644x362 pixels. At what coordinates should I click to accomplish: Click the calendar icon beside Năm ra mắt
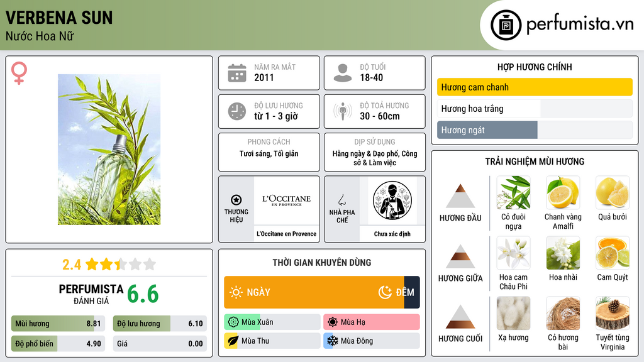coord(237,73)
